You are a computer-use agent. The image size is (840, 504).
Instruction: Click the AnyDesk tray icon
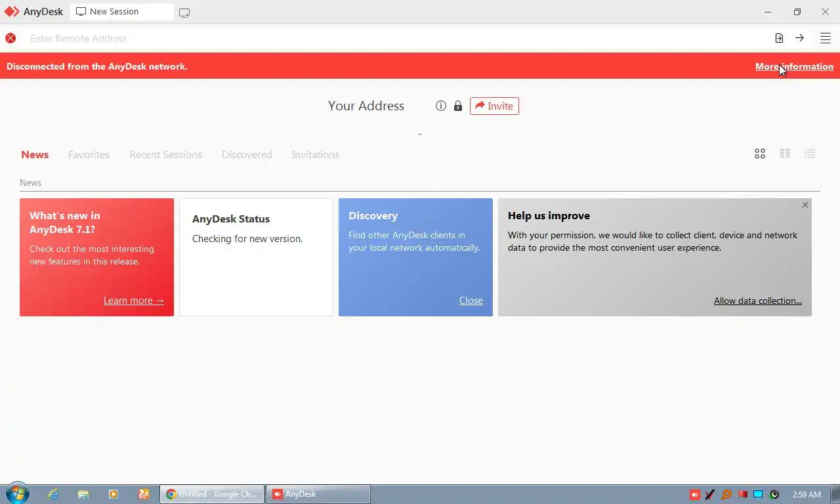point(694,494)
